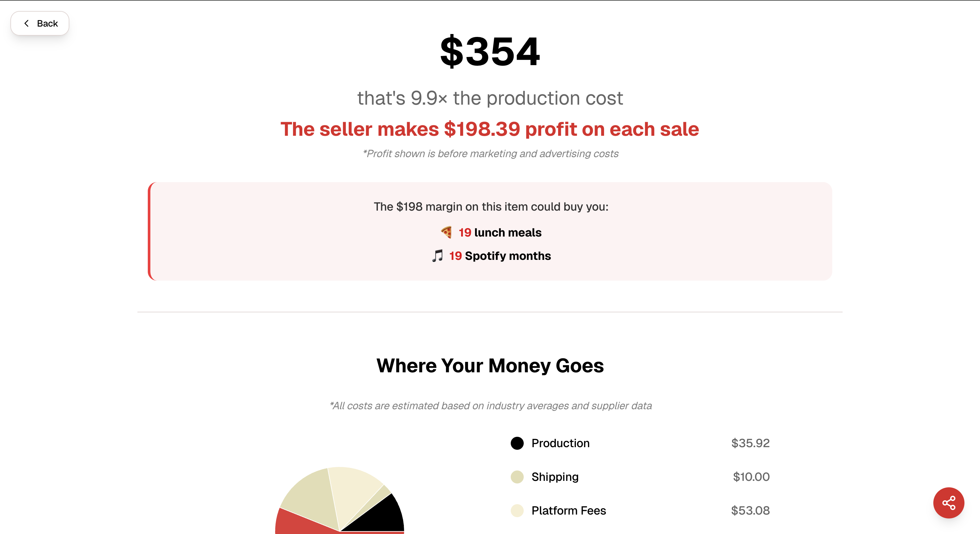Click the large $354 price heading

pyautogui.click(x=490, y=51)
